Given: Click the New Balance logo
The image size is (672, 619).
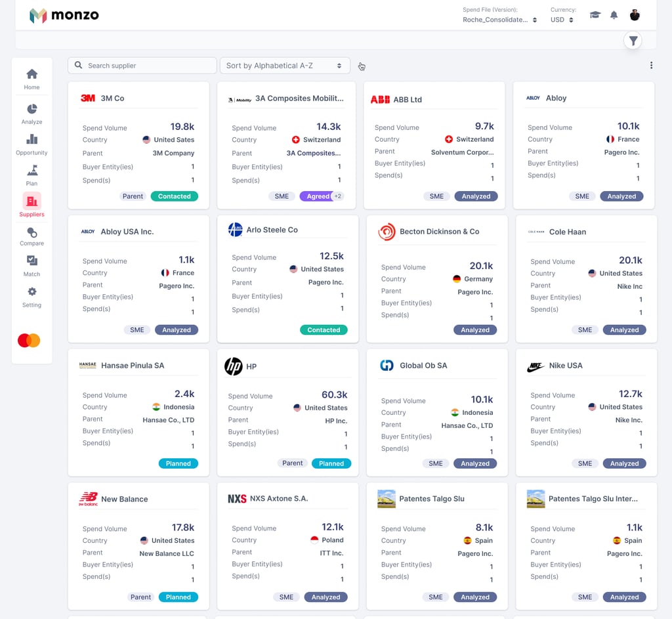Looking at the screenshot, I should pyautogui.click(x=89, y=499).
